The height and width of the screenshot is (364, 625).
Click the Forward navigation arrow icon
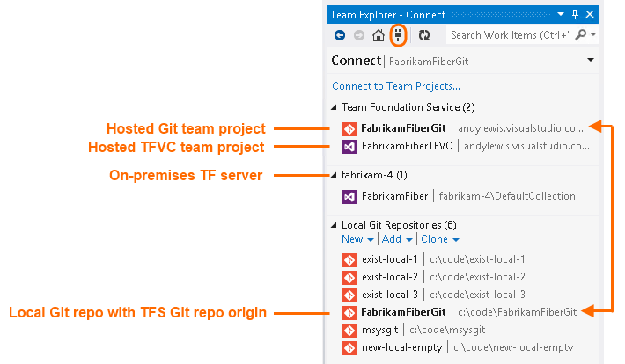[358, 35]
